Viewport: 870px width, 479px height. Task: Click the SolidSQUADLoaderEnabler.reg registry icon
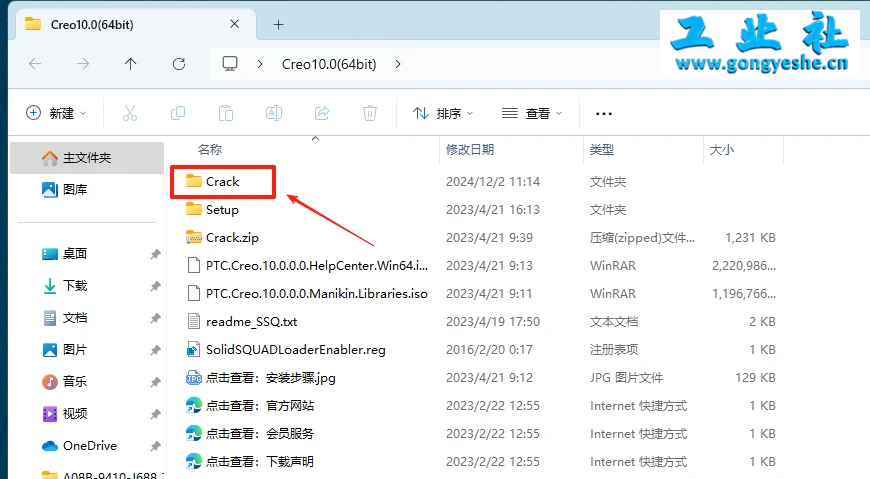194,349
